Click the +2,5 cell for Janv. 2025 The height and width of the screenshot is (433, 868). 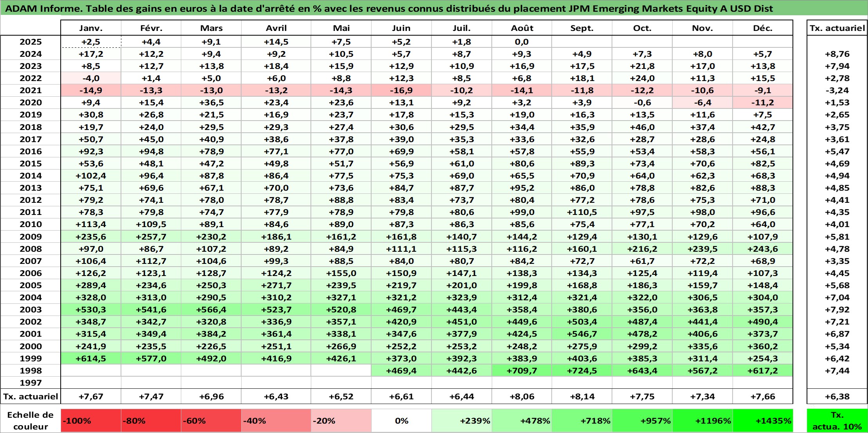click(x=91, y=42)
